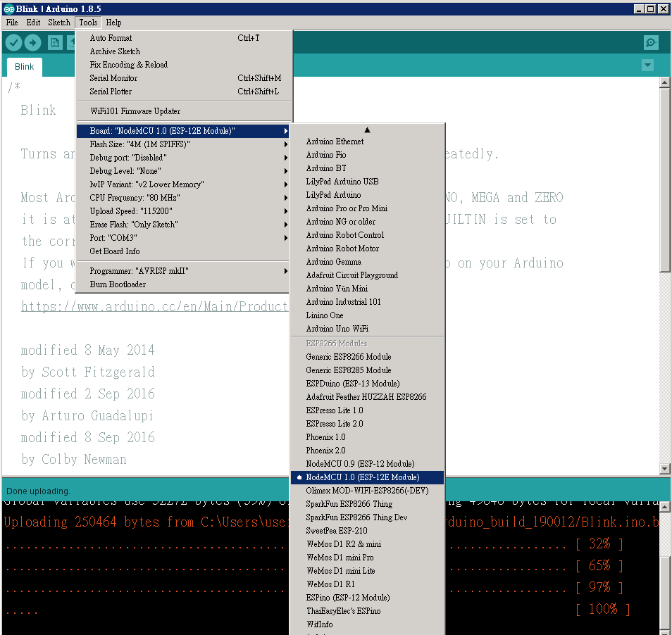Viewport: 672px width, 635px height.
Task: Switch to the Blink sketch tab
Action: click(x=25, y=67)
